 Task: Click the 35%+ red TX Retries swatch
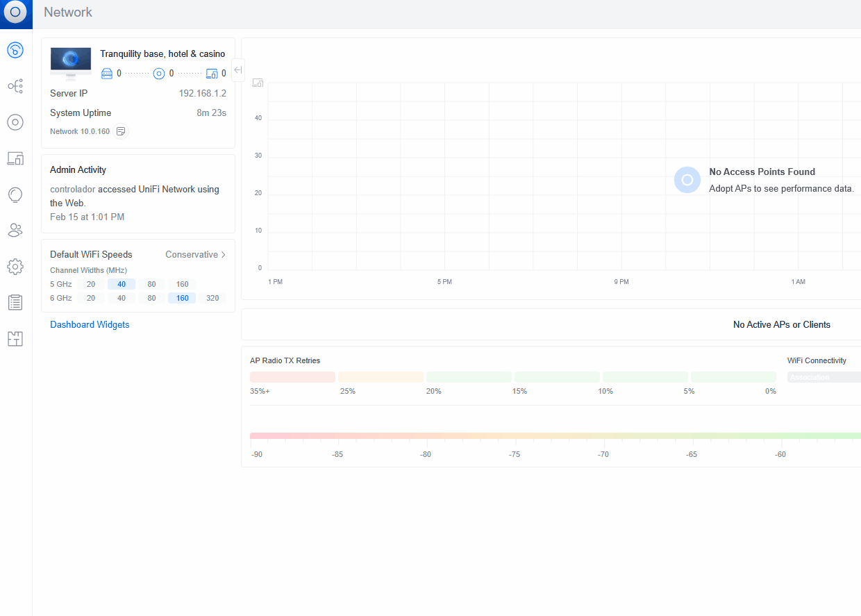(292, 377)
